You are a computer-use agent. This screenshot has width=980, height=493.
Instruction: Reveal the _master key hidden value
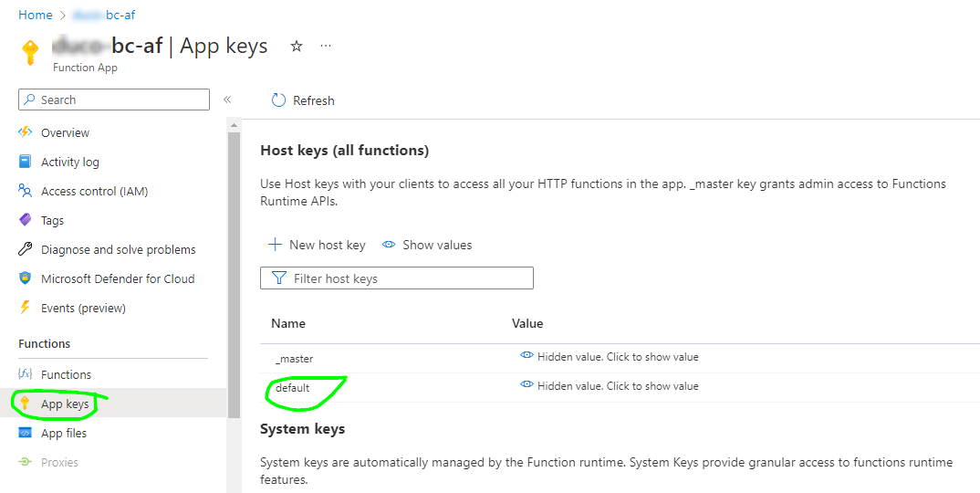pos(610,357)
